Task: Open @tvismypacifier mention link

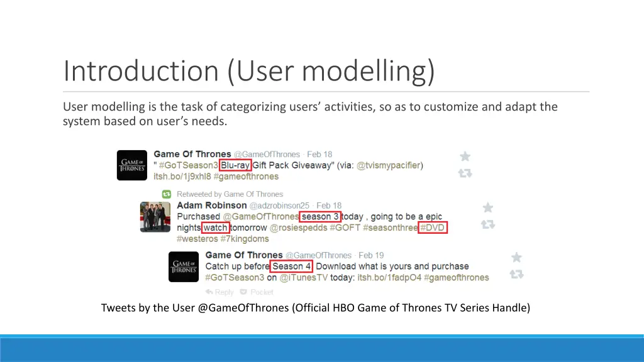Action: (389, 165)
